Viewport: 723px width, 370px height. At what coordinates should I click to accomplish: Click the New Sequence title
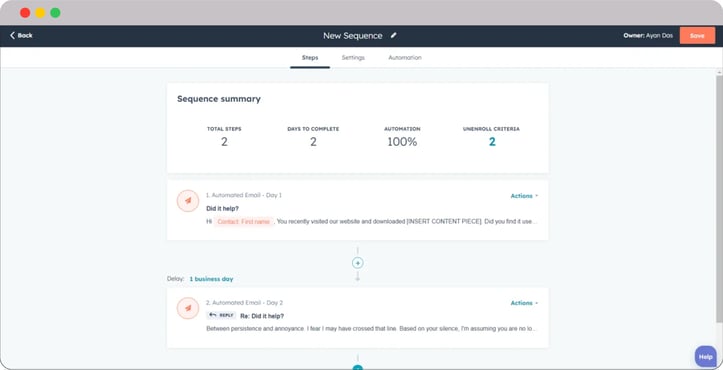(x=353, y=36)
